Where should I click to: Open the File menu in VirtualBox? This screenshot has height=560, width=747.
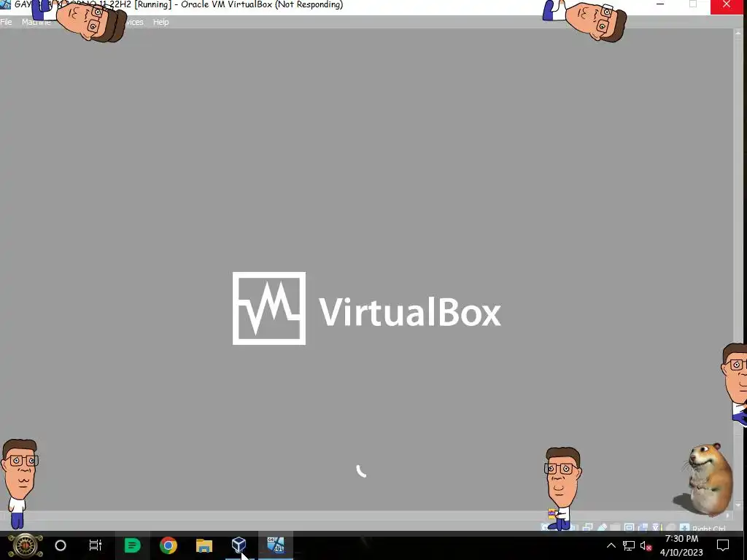point(6,22)
